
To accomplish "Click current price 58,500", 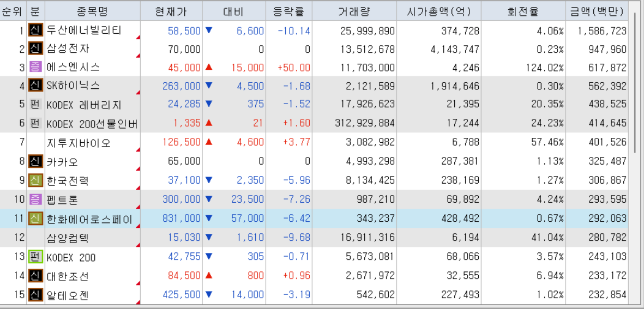I will click(184, 31).
